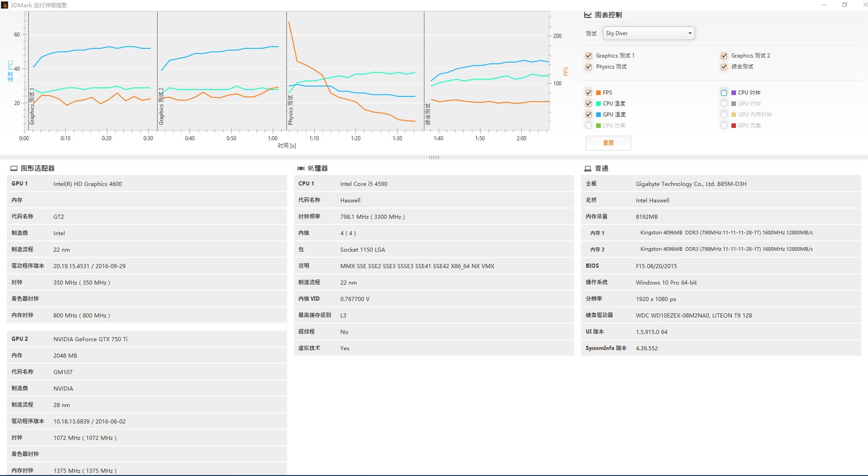Viewport: 868px width, 476px height.
Task: Enable the CPU 时钟 checkbox
Action: pyautogui.click(x=724, y=93)
